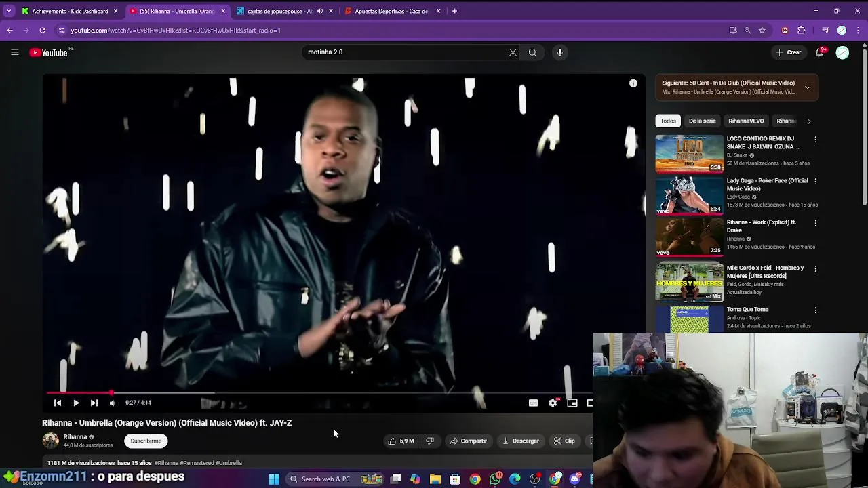Viewport: 868px width, 488px height.
Task: Go back in browser history
Action: [9, 30]
